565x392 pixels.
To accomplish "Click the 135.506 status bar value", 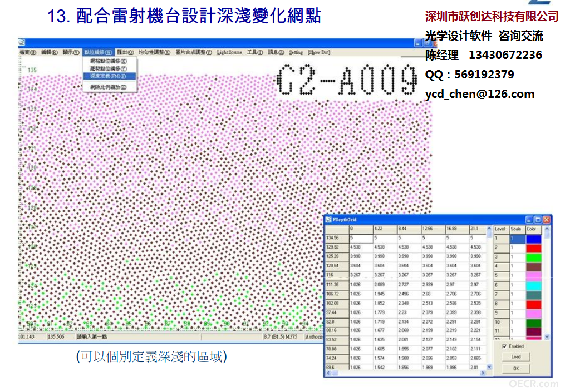I will [x=56, y=337].
